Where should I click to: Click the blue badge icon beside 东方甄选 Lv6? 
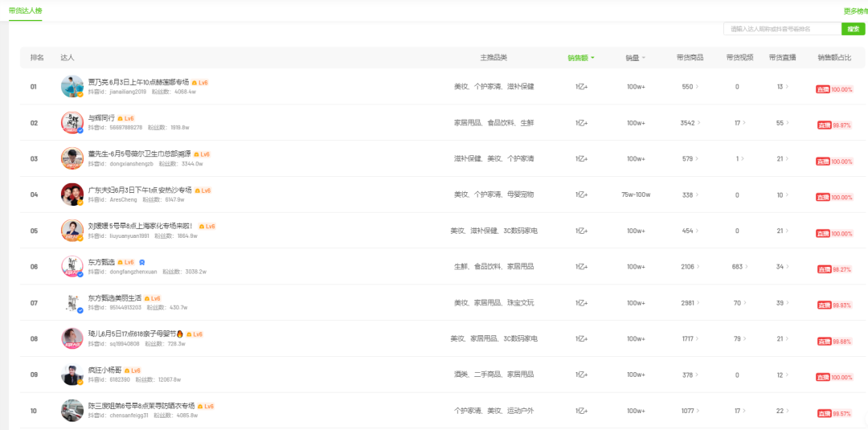coord(142,262)
